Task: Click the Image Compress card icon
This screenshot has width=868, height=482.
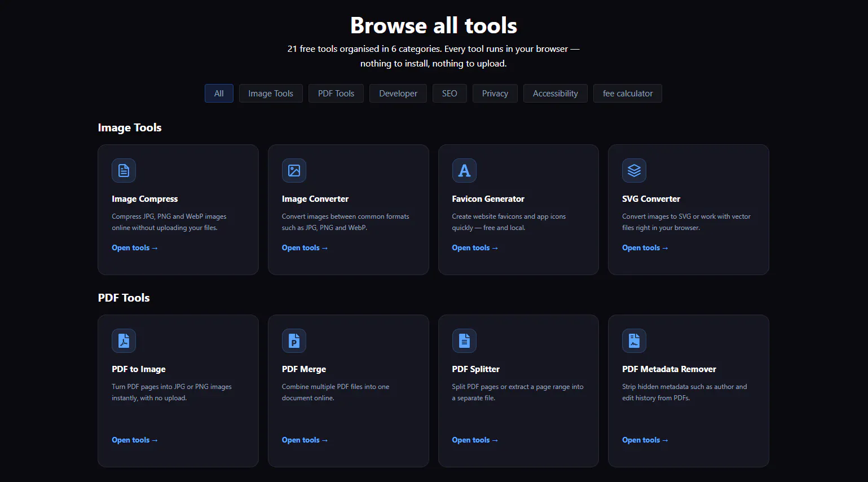Action: tap(124, 170)
